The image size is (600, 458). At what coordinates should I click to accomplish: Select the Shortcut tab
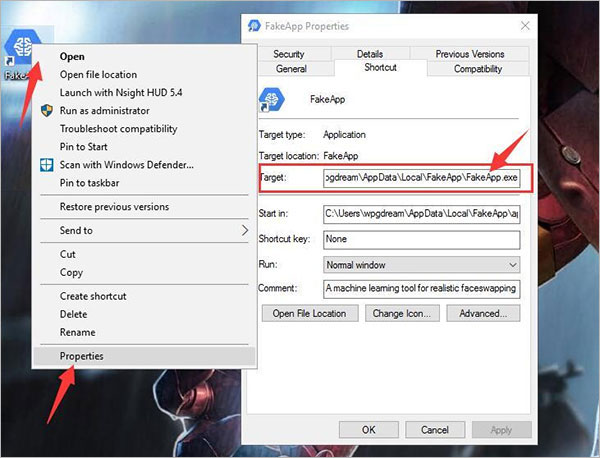point(380,68)
